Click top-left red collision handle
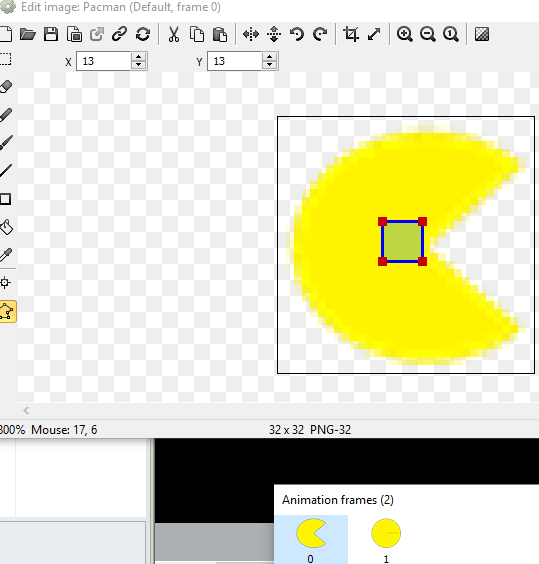539x564 pixels. 382,221
